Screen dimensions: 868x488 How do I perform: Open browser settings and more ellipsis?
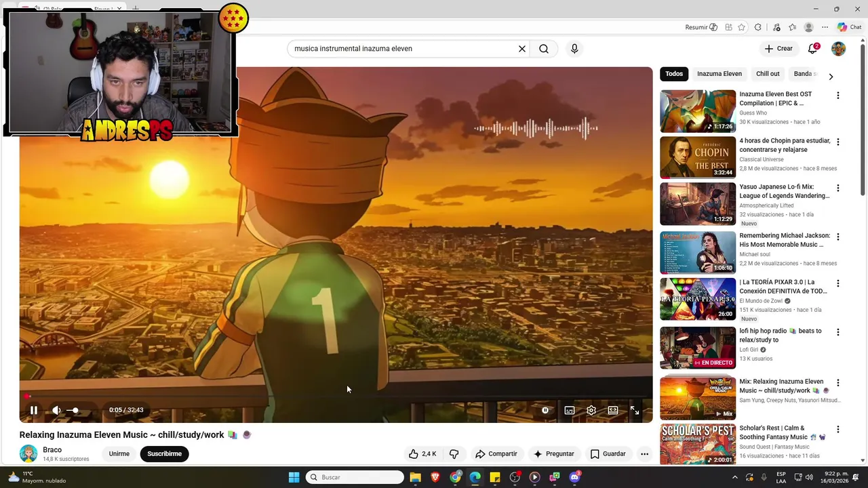click(x=825, y=27)
